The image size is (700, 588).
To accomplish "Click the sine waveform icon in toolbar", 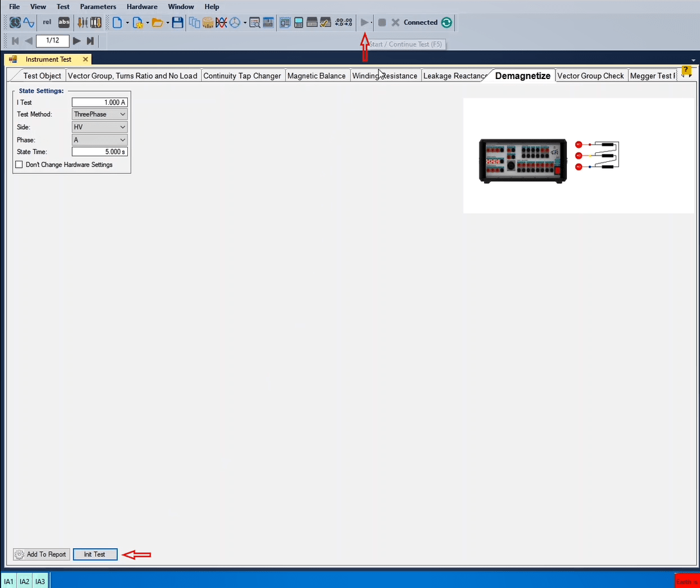I will tap(29, 22).
